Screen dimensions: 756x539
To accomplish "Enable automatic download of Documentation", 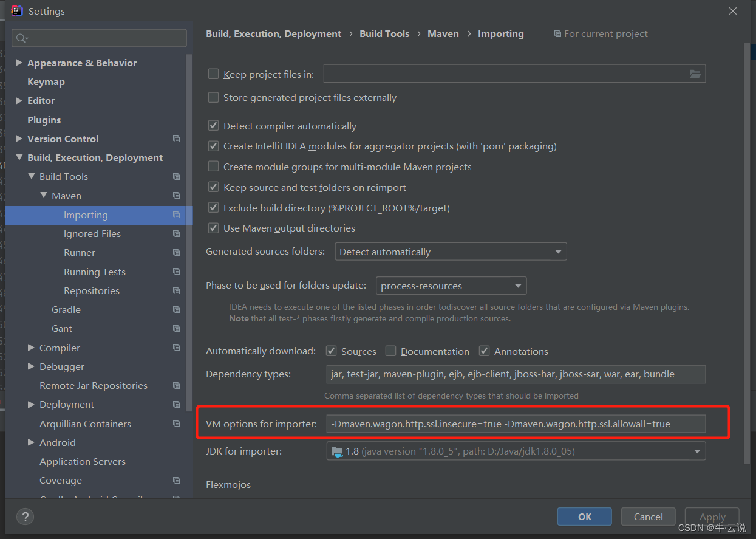I will coord(391,351).
